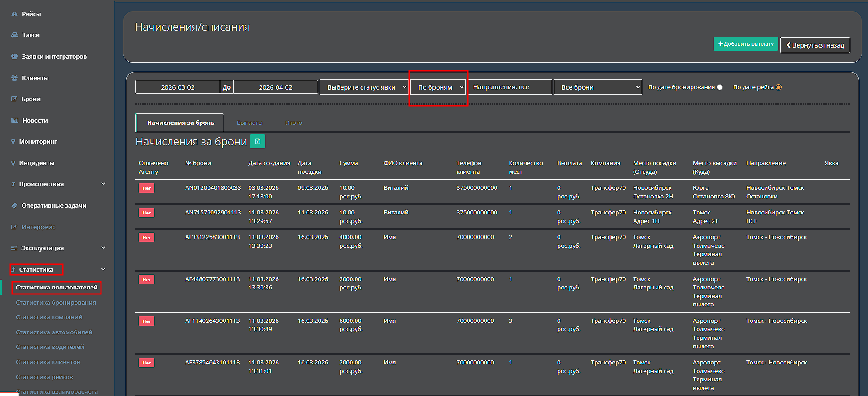This screenshot has height=396, width=868.
Task: Click the Брони edit icon in sidebar
Action: point(15,99)
